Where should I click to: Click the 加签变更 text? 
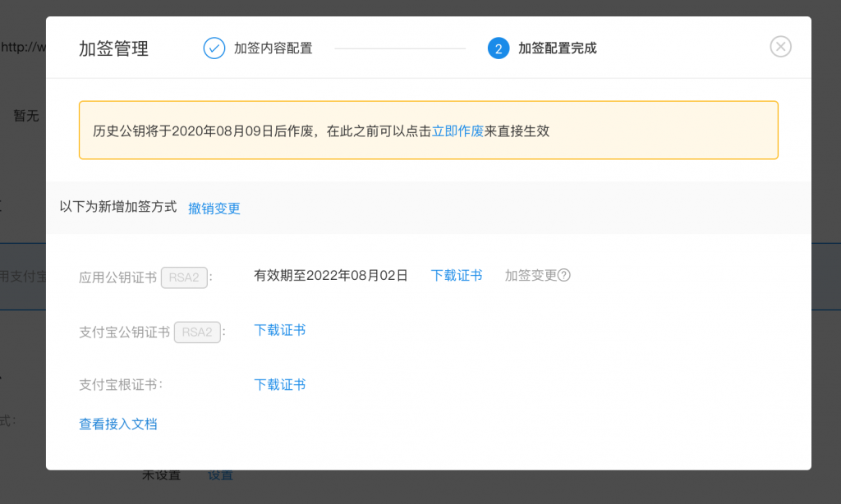[531, 275]
